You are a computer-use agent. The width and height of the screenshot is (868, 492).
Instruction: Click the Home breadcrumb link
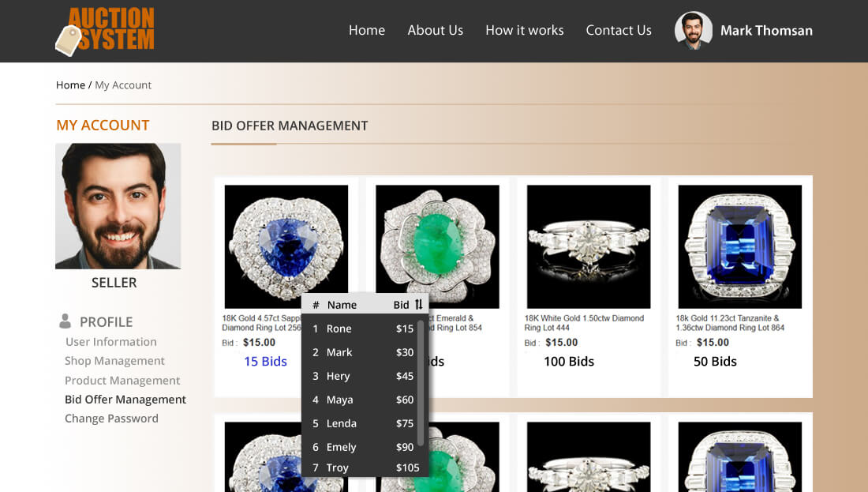(70, 85)
